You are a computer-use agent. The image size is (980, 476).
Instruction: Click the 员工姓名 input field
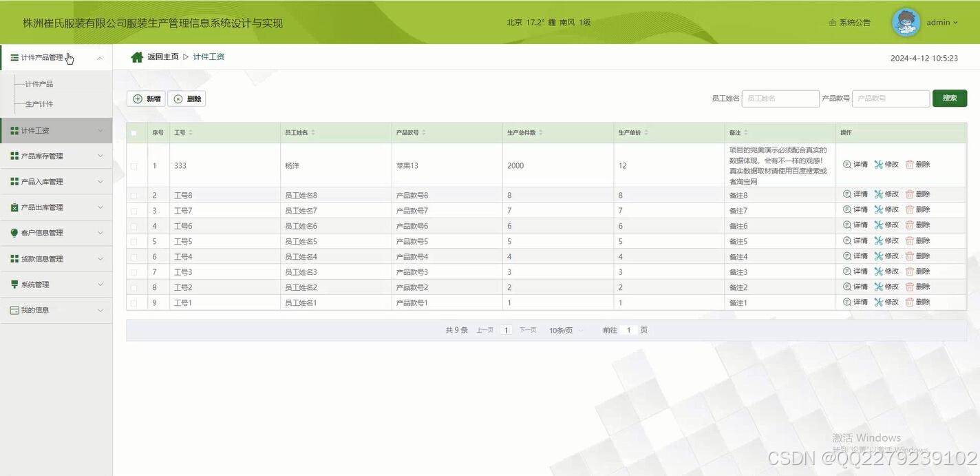coord(780,98)
